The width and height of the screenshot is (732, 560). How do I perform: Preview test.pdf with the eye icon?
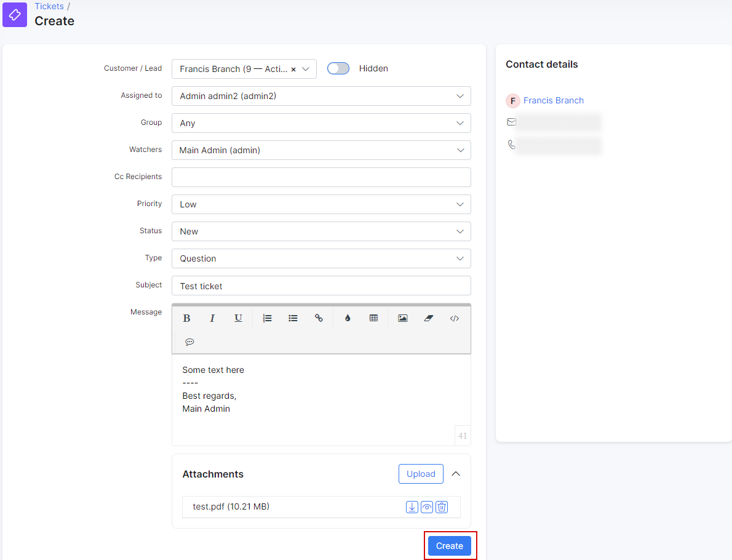click(x=427, y=507)
